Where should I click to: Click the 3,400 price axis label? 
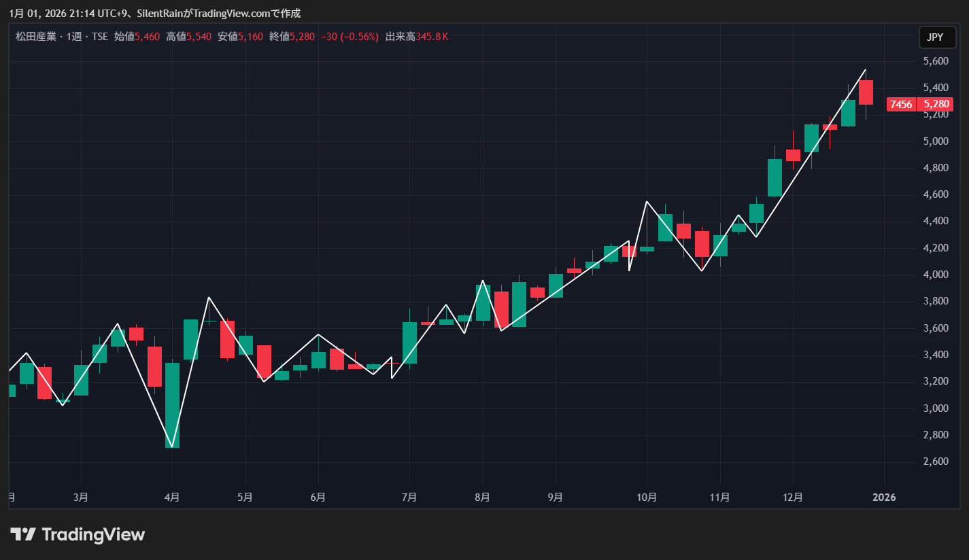tap(935, 355)
